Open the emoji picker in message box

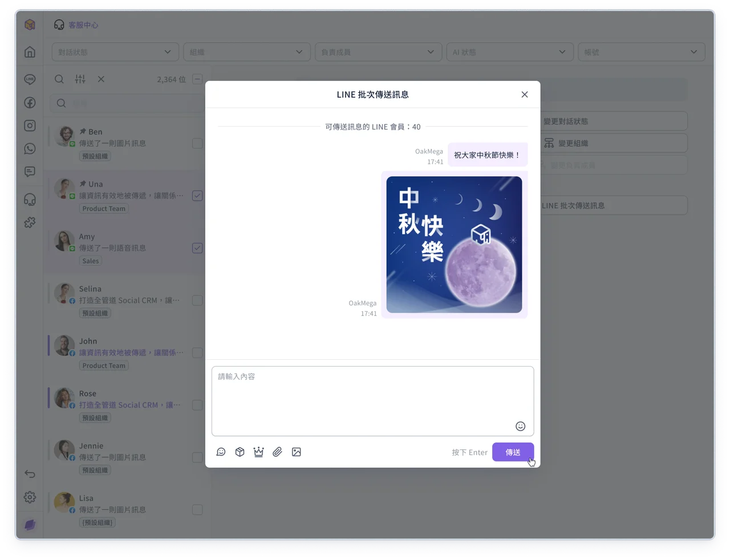tap(520, 426)
